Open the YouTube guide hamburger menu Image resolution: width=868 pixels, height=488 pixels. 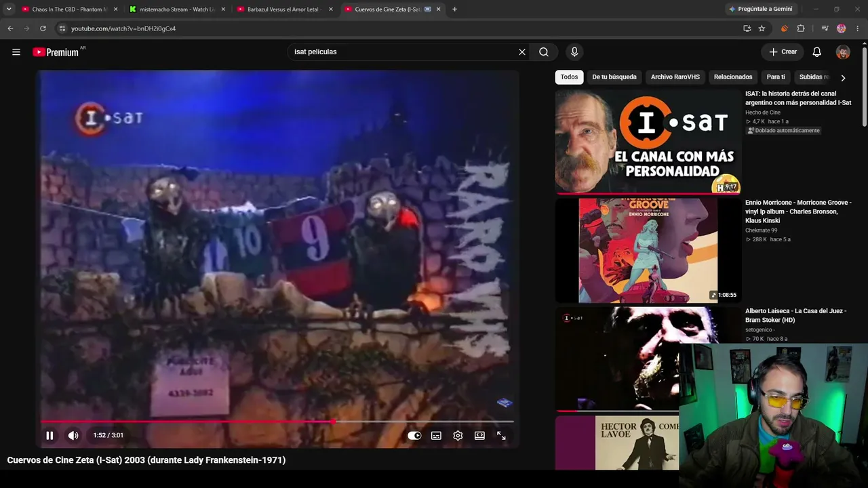pos(16,52)
